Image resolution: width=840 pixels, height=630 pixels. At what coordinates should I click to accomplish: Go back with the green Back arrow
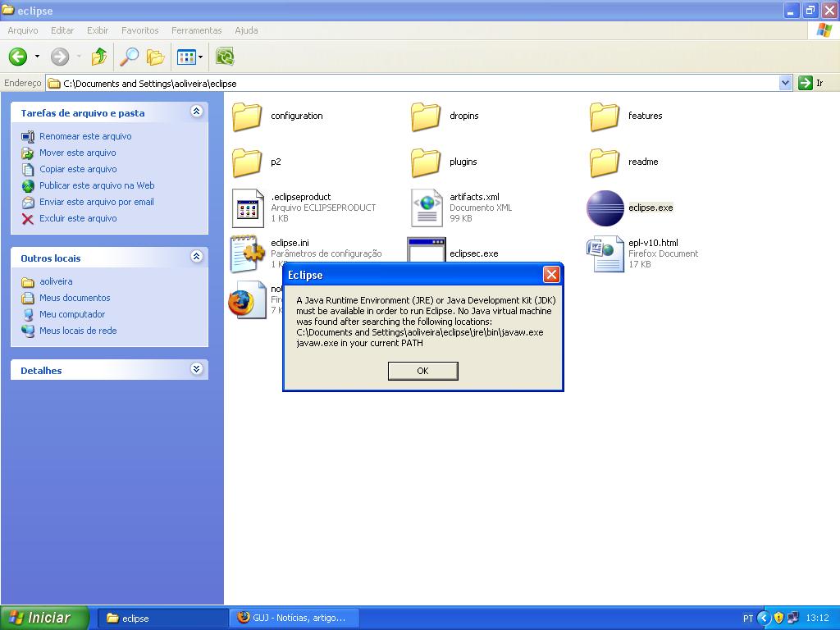point(18,57)
